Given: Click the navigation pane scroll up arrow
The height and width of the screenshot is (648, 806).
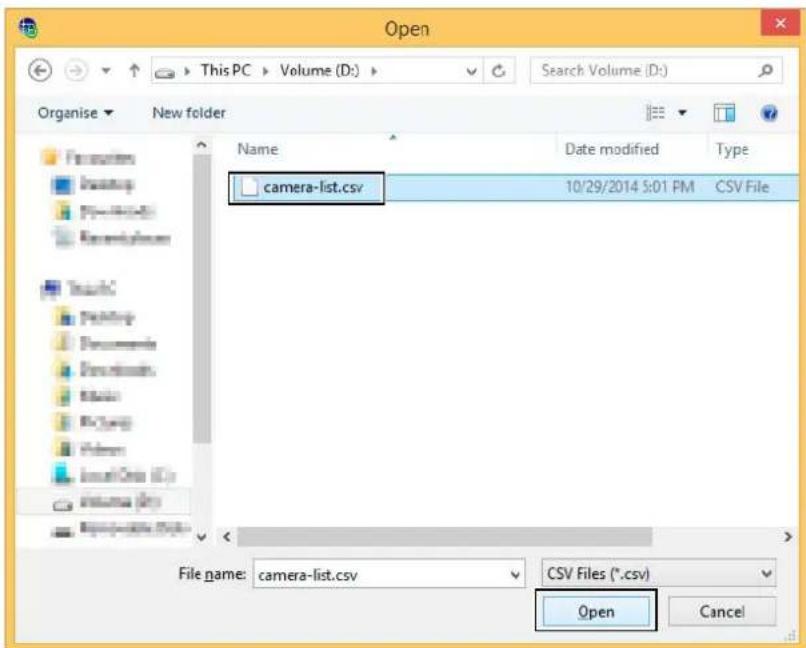Looking at the screenshot, I should [x=202, y=145].
